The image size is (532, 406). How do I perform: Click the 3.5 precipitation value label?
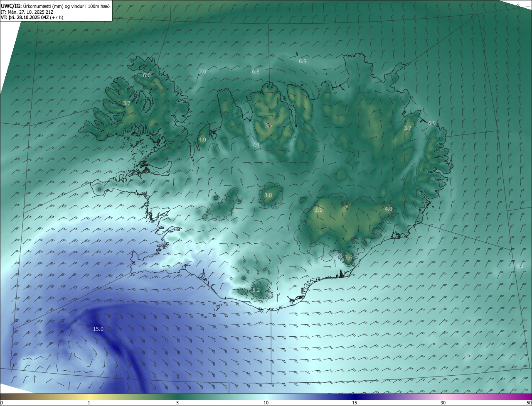(x=268, y=125)
